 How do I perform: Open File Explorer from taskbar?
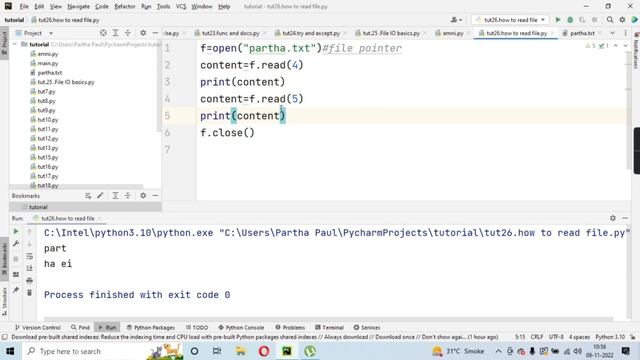240,351
